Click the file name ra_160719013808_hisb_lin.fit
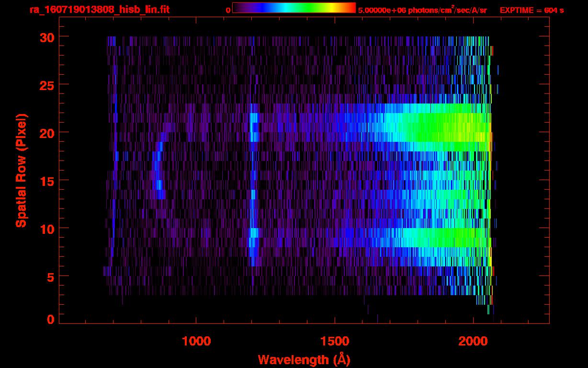 pos(99,10)
